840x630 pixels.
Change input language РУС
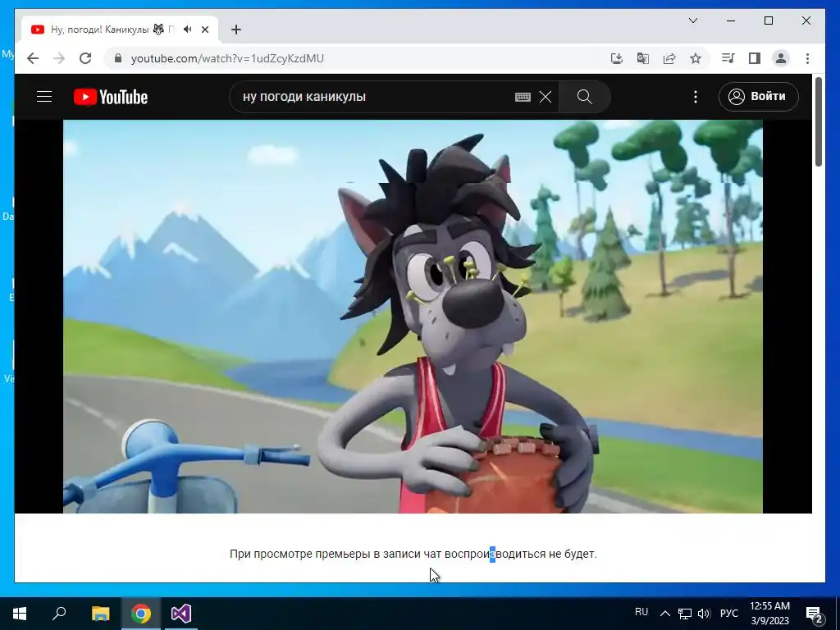(x=729, y=614)
